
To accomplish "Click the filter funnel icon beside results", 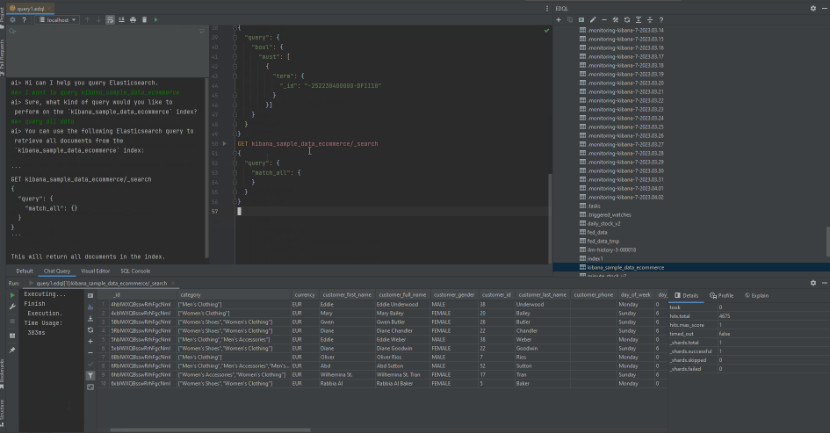I will pos(90,375).
